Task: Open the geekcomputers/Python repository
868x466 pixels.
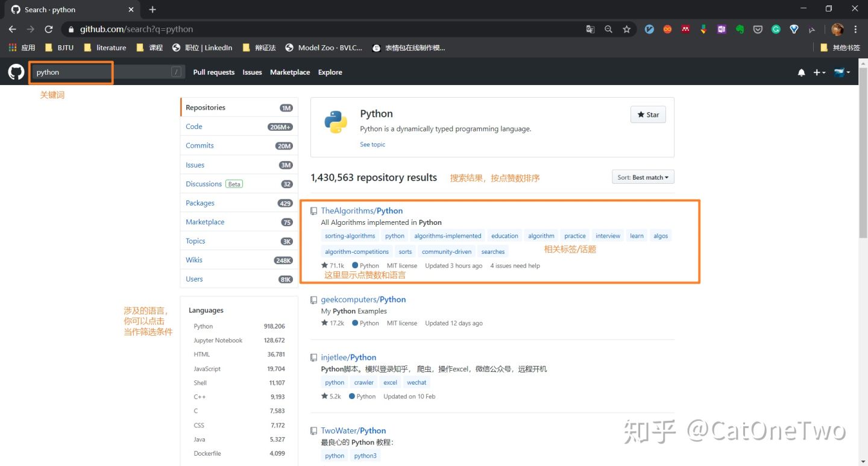Action: (363, 300)
